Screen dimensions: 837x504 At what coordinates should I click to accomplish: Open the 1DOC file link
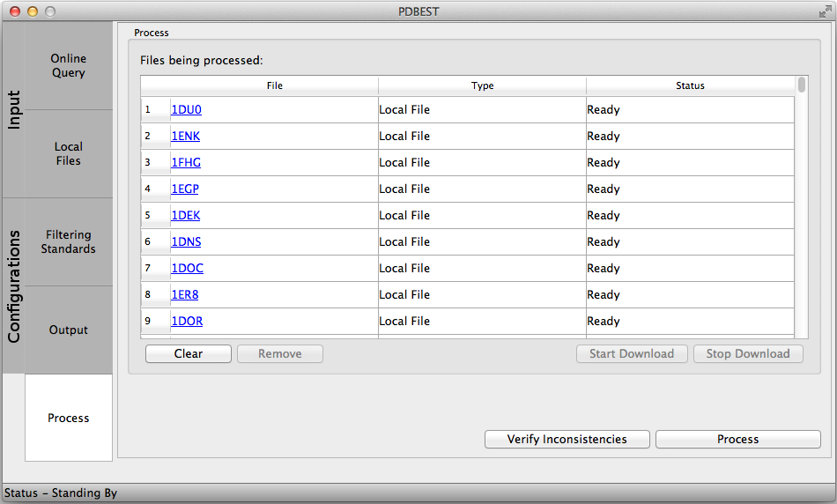click(x=187, y=269)
